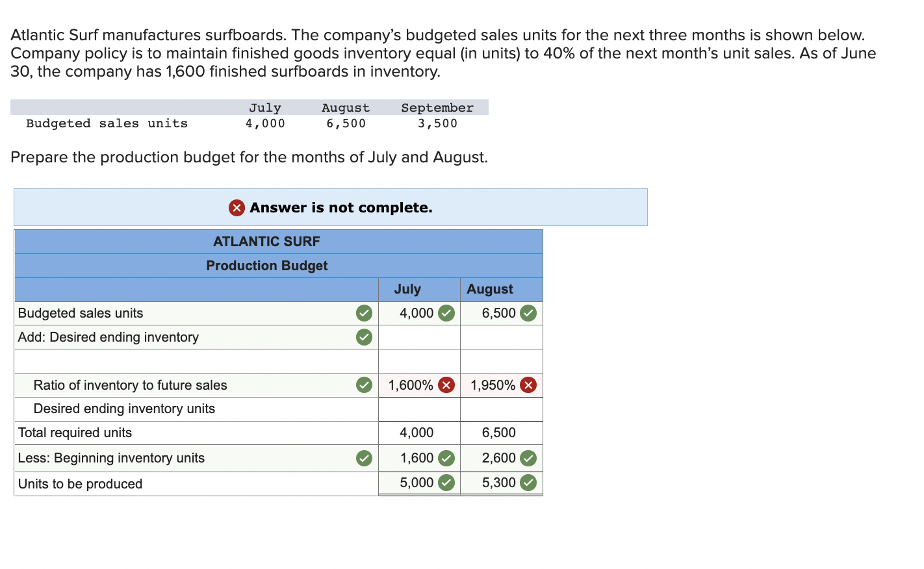
Task: Click the red X beside the 1,950% value
Action: [x=528, y=385]
